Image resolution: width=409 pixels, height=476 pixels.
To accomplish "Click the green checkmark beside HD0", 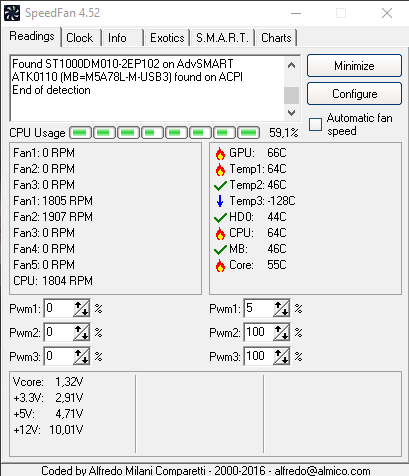I will click(220, 217).
